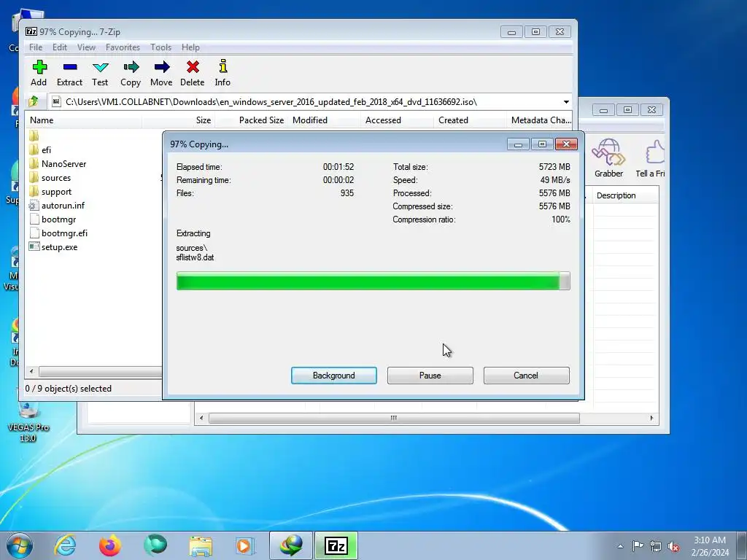Viewport: 747px width, 560px height.
Task: Expand the address path dropdown
Action: click(566, 102)
